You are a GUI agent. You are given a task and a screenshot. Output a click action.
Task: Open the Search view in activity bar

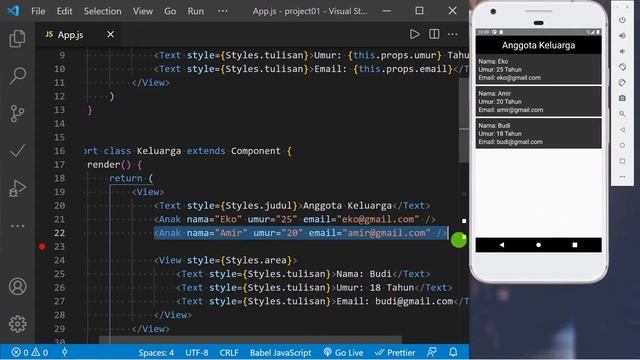click(x=18, y=76)
